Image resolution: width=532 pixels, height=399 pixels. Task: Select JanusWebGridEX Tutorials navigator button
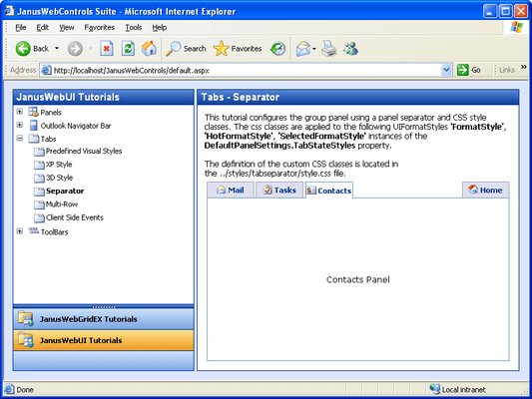(x=104, y=319)
